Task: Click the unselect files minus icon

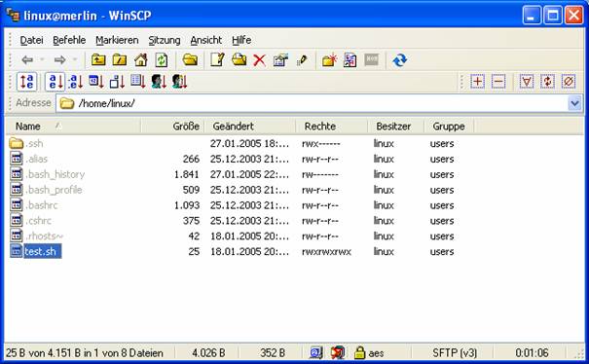Action: click(x=498, y=82)
